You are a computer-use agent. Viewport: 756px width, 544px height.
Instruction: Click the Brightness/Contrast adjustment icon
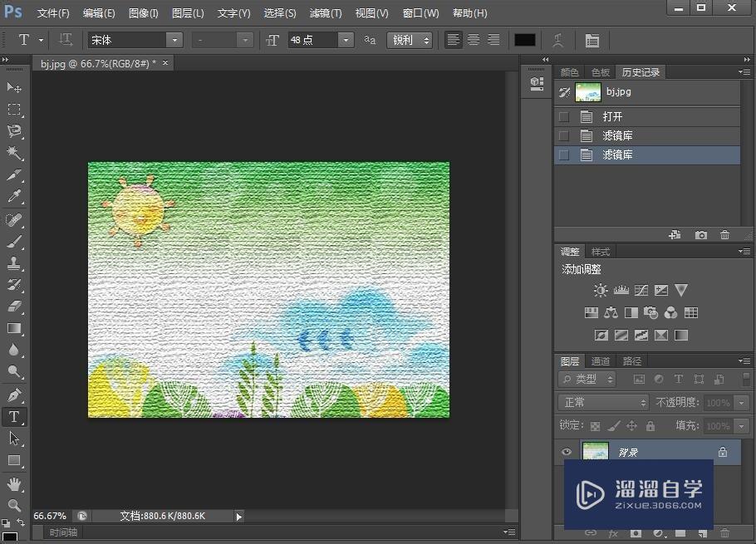pyautogui.click(x=601, y=291)
